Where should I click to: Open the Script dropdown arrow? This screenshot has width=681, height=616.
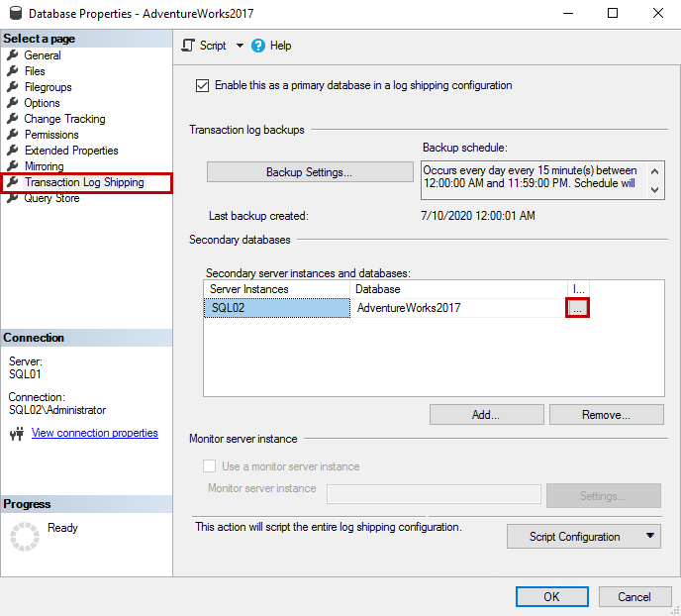(x=239, y=46)
